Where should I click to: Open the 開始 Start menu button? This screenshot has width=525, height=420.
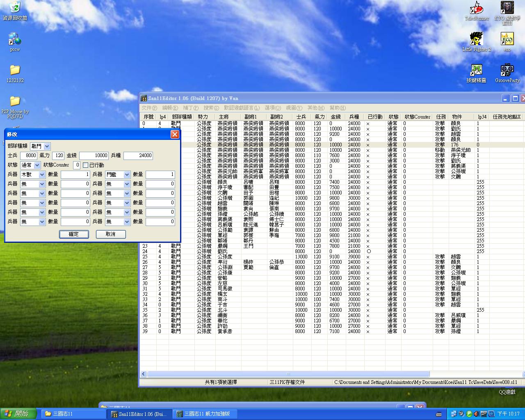click(18, 414)
